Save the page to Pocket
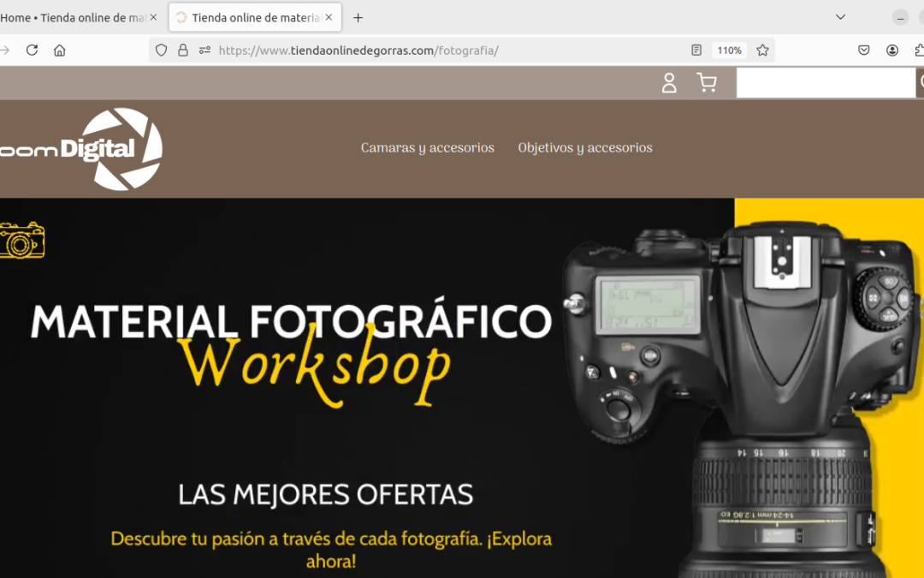The height and width of the screenshot is (578, 924). 864,50
